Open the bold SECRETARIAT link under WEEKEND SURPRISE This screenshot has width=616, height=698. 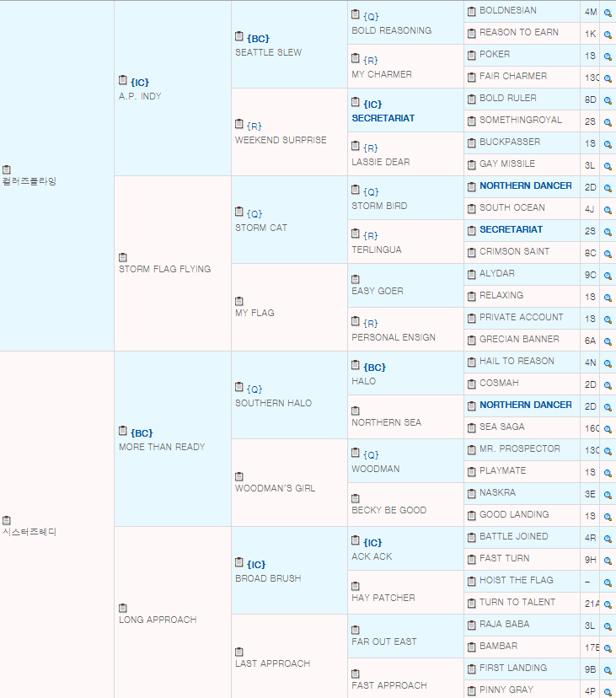click(x=383, y=118)
